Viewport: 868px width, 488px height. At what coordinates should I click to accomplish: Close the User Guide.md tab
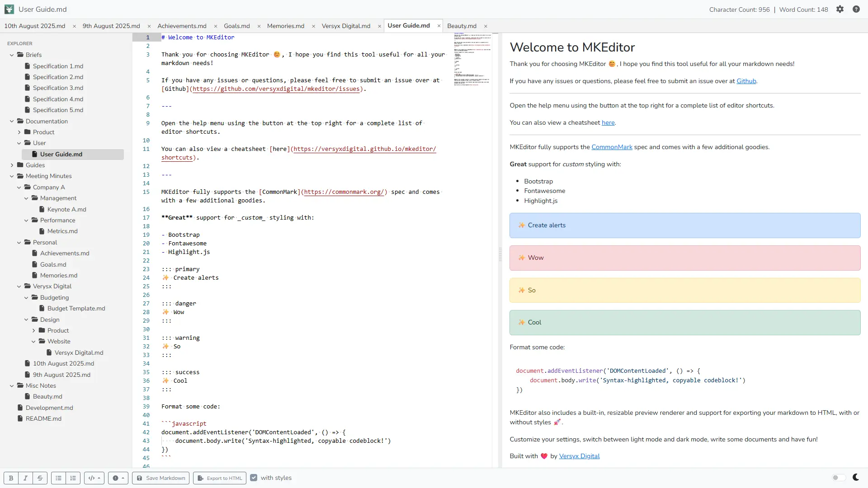439,26
